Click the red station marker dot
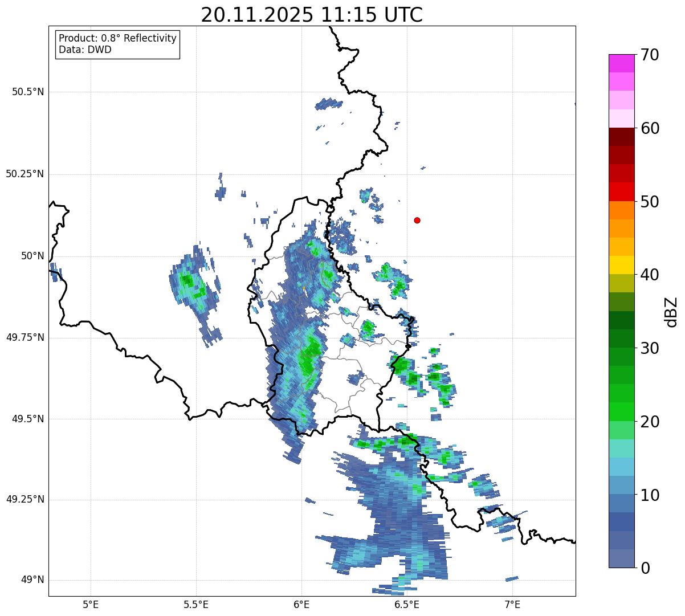The image size is (685, 616). coord(417,220)
